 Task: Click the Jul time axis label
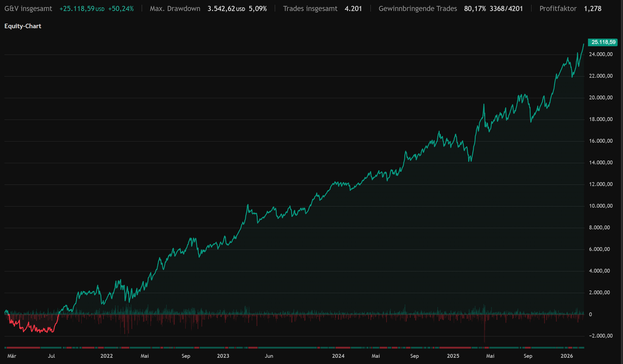pos(51,356)
